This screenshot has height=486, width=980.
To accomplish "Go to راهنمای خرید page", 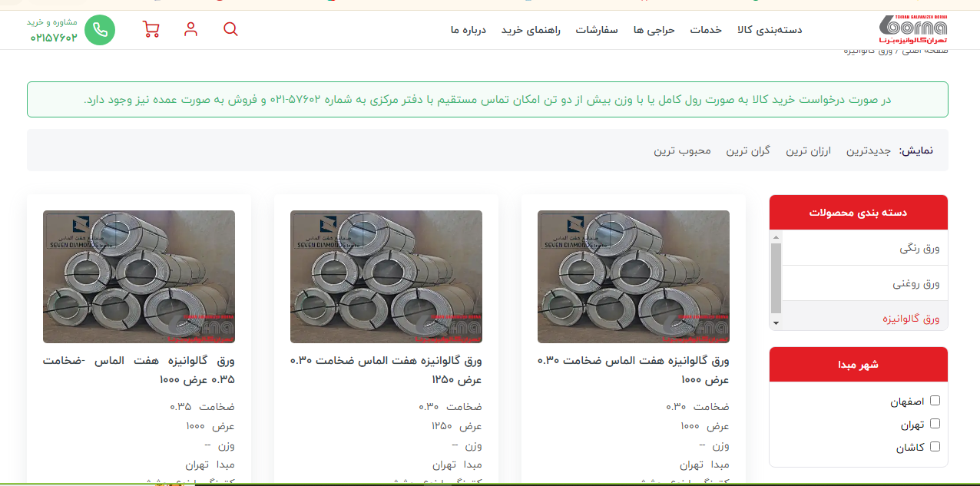I will click(x=531, y=30).
